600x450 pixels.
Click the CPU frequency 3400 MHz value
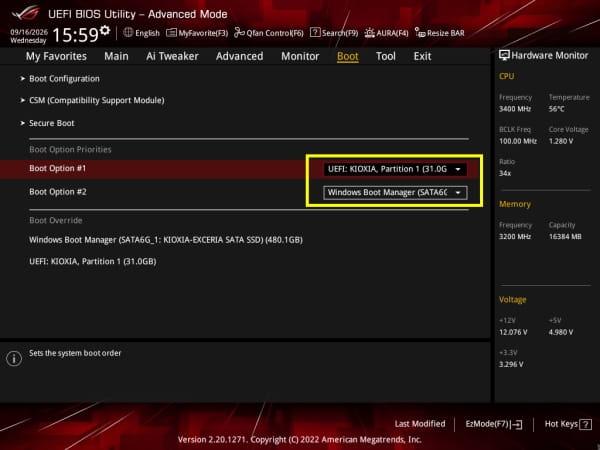(515, 109)
